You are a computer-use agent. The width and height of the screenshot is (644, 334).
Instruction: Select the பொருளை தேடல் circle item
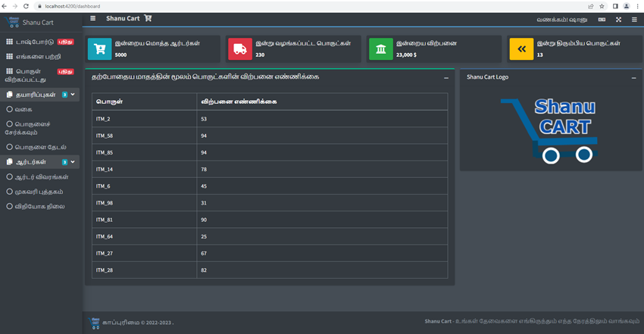[x=9, y=146]
